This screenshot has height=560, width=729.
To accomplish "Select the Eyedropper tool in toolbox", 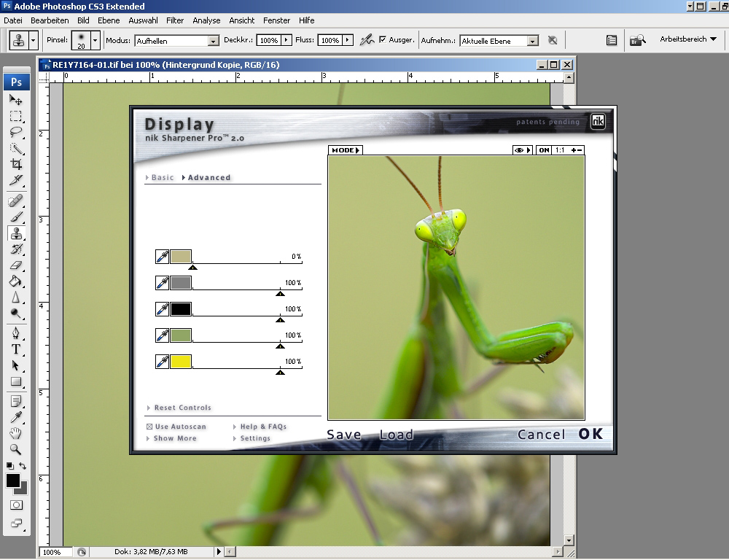I will pyautogui.click(x=16, y=417).
